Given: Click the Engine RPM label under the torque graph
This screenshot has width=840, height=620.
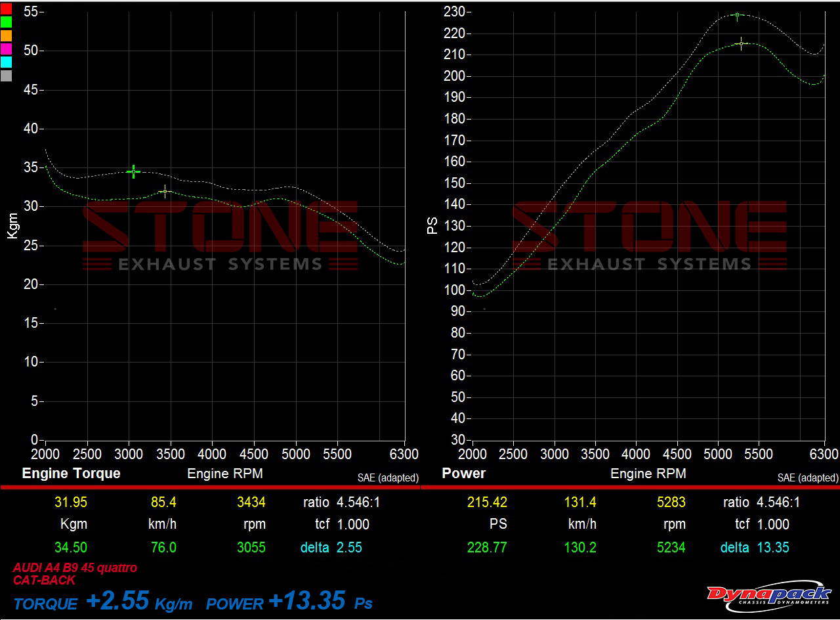Looking at the screenshot, I should point(225,474).
